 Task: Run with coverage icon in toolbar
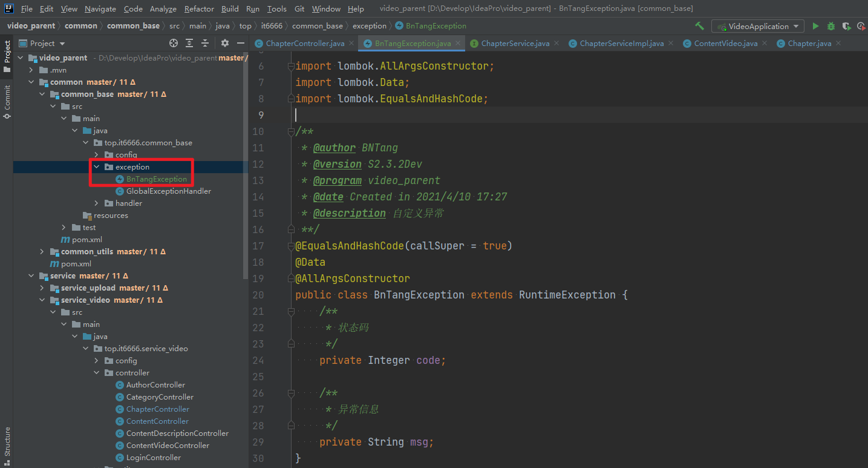(846, 26)
